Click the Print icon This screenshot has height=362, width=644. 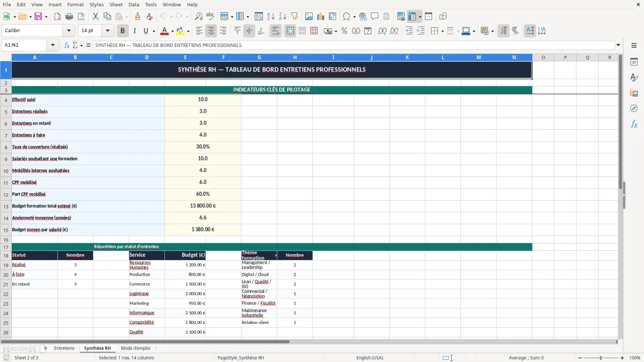coord(69,17)
